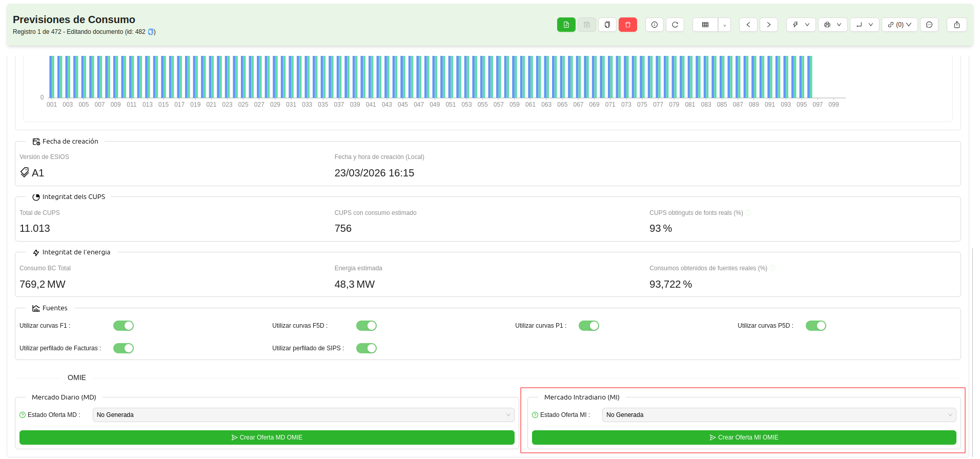Viewport: 980px width, 459px height.
Task: Open the Estado Oferta MD dropdown
Action: tap(303, 415)
